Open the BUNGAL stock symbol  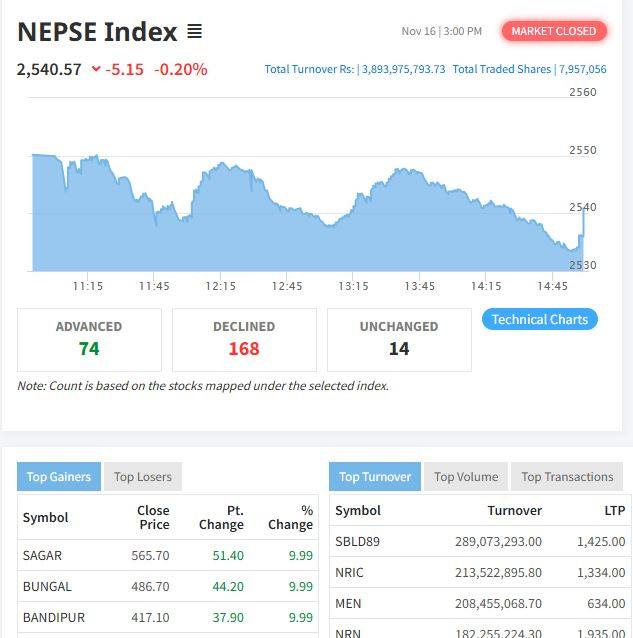tap(46, 587)
